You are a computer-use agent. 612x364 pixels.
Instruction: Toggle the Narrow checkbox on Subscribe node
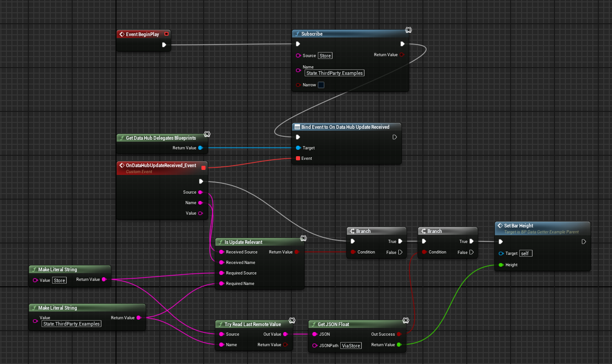[x=321, y=85]
